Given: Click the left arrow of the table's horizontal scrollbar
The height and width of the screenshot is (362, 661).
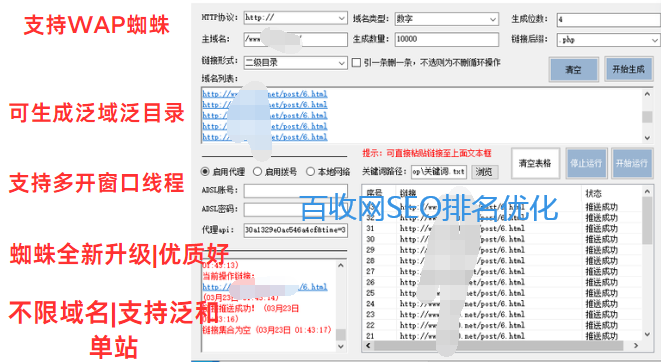Looking at the screenshot, I should pos(368,346).
